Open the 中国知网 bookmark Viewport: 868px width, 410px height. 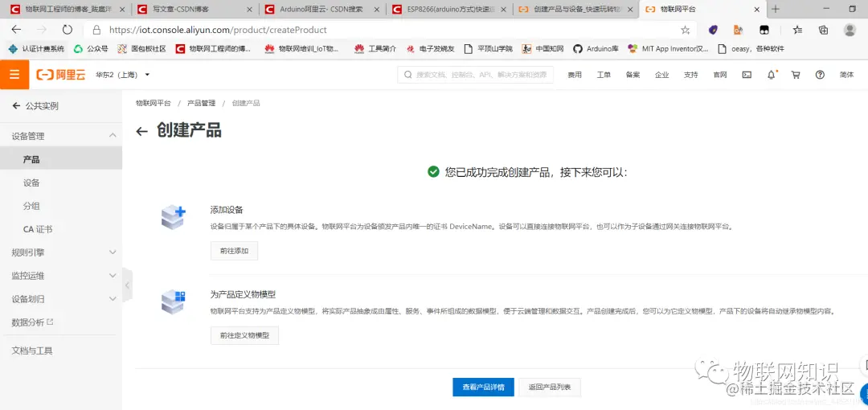point(542,49)
